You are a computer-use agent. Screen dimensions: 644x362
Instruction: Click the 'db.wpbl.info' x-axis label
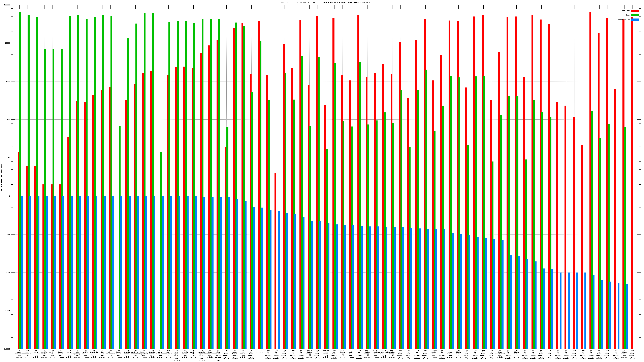coord(102,354)
